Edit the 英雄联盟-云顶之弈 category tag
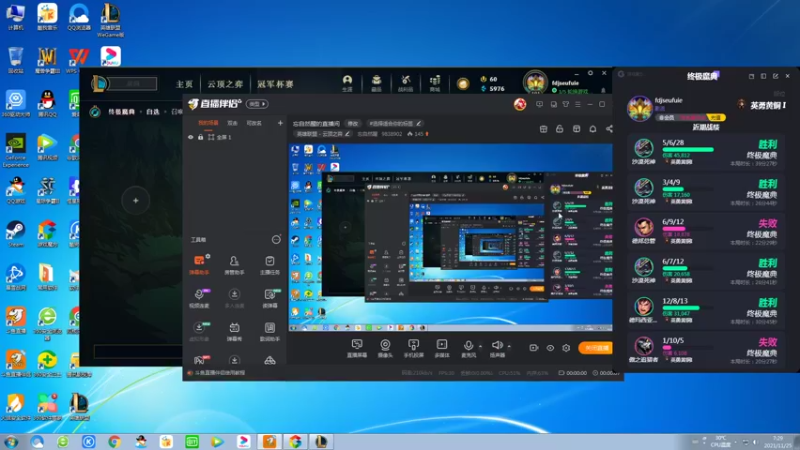800x450 pixels. tap(347, 134)
